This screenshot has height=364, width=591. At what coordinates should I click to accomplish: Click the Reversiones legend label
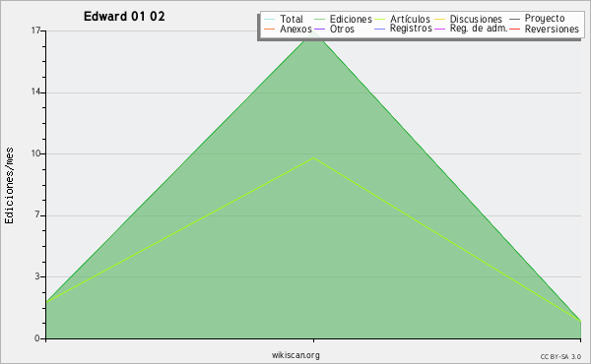pos(552,29)
